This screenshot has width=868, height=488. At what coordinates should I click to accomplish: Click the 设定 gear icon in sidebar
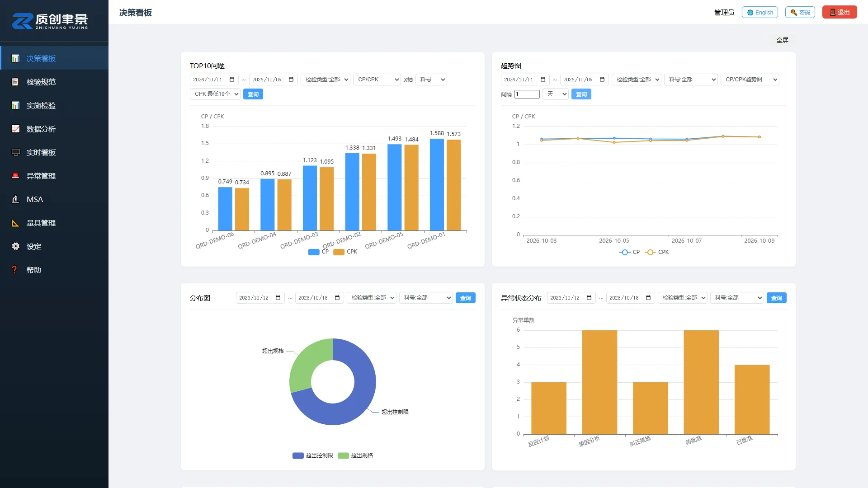coord(15,246)
